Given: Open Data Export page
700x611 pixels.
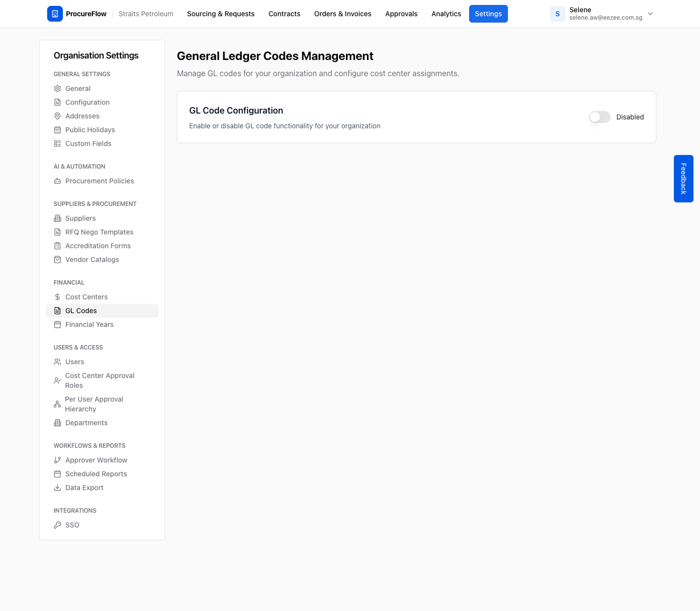Looking at the screenshot, I should [102, 488].
